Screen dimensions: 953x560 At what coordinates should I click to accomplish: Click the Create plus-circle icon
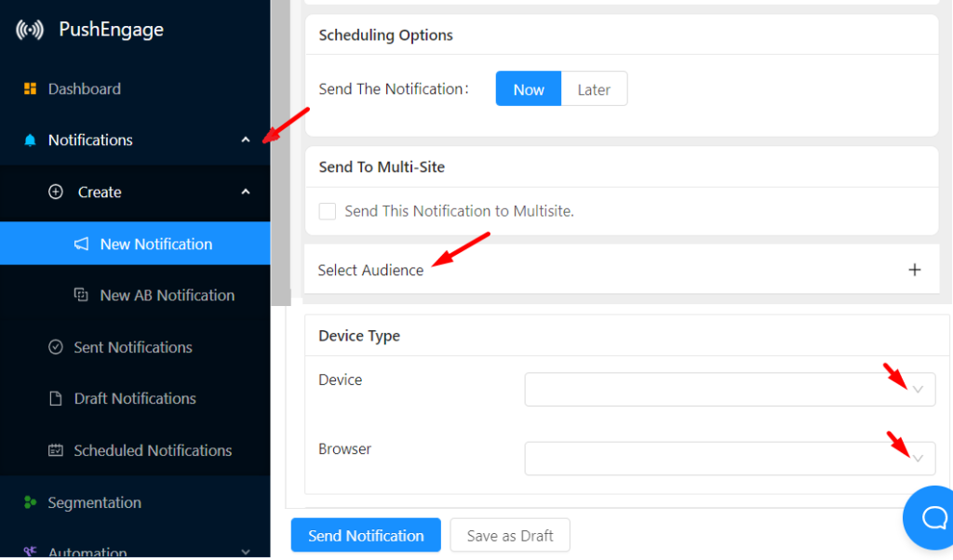pos(55,192)
